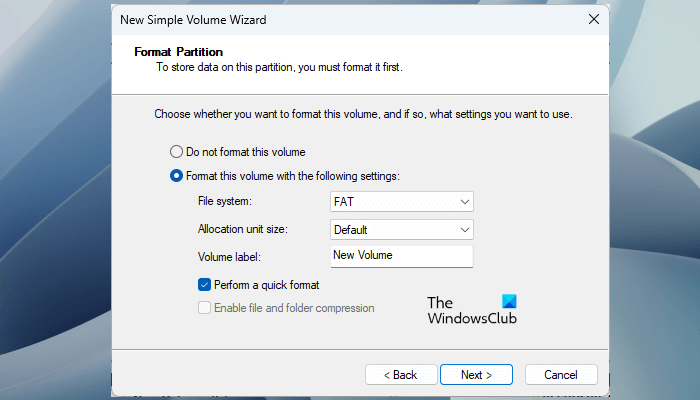
Task: Toggle 'Enable file and folder compression' checkbox
Action: click(x=205, y=308)
